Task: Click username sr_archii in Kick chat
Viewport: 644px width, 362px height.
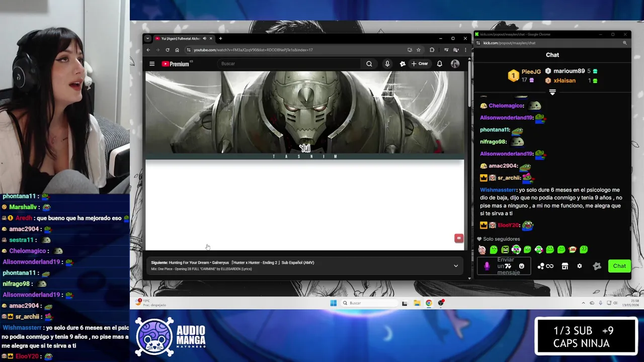Action: click(508, 178)
